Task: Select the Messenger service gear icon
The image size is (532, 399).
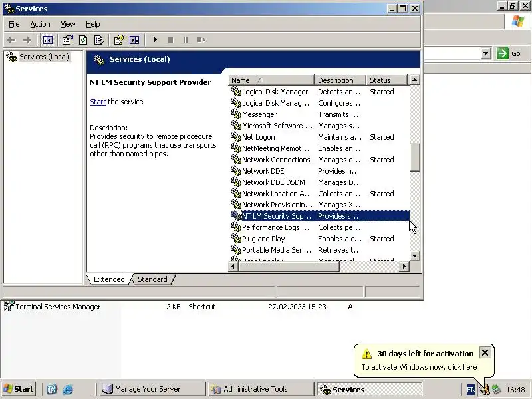Action: pos(236,114)
